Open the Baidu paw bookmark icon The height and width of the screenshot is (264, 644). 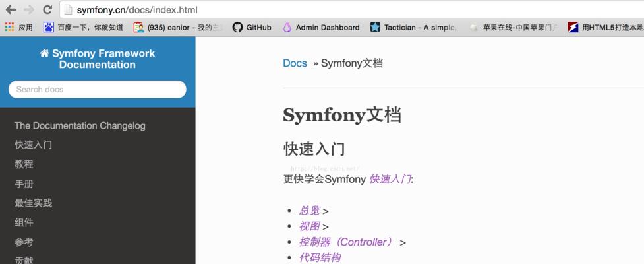(49, 28)
